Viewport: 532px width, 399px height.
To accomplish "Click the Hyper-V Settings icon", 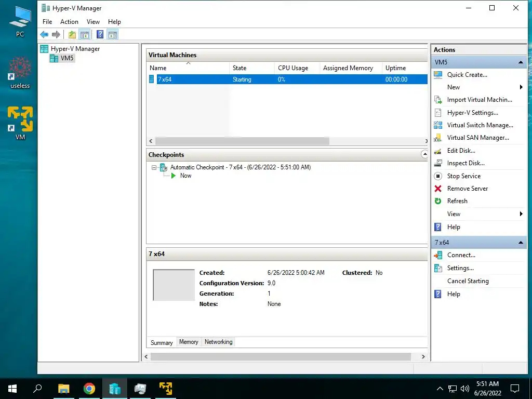I will (x=438, y=113).
